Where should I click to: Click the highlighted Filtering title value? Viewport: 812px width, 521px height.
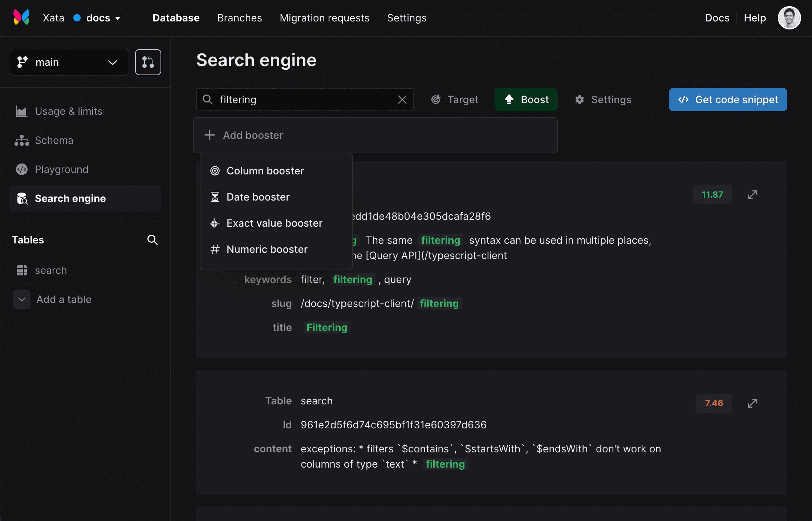[327, 327]
